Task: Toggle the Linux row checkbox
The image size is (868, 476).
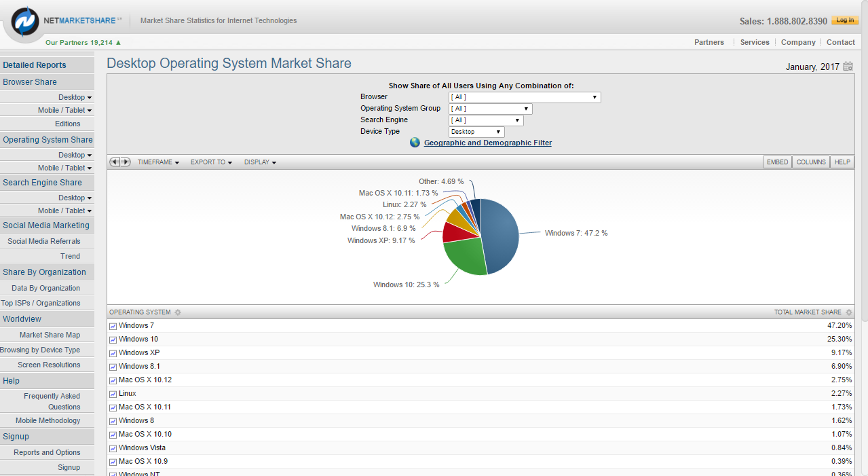Action: (x=113, y=394)
